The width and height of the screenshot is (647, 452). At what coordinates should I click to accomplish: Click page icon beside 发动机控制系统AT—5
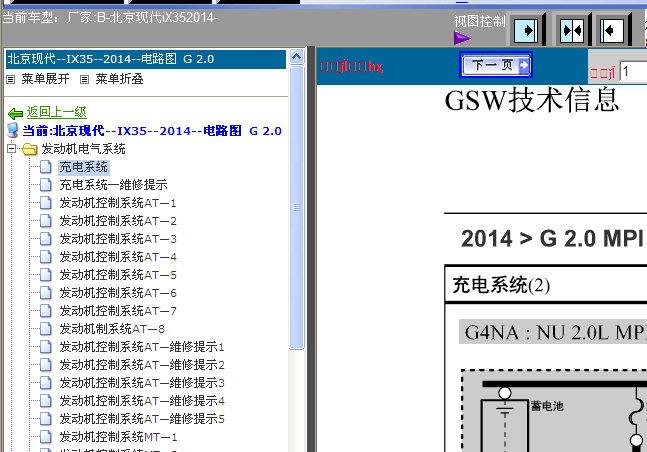(x=45, y=275)
